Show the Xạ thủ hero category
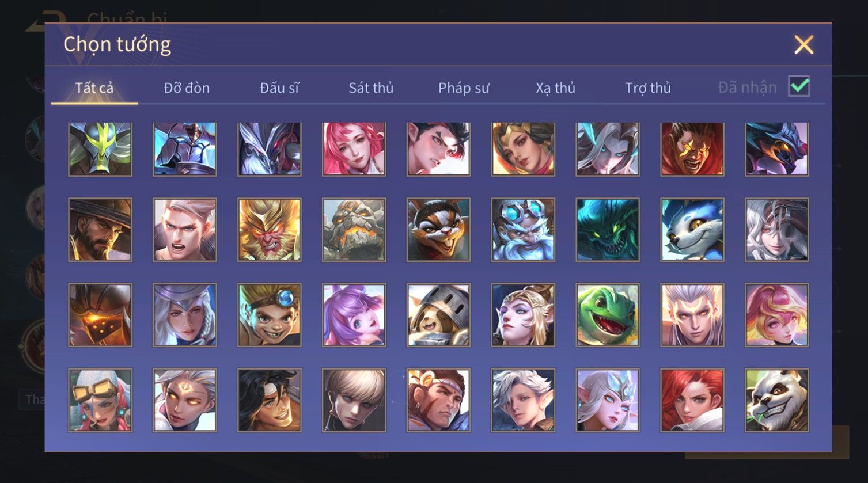The width and height of the screenshot is (868, 483). point(556,88)
